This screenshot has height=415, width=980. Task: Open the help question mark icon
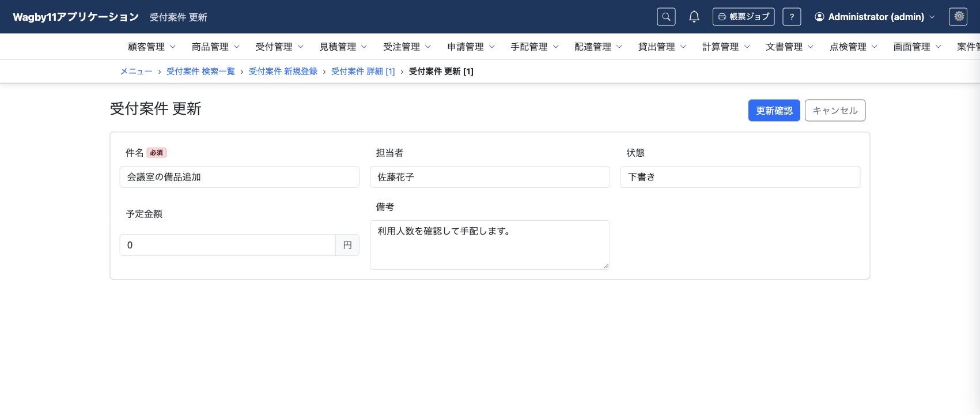coord(792,17)
